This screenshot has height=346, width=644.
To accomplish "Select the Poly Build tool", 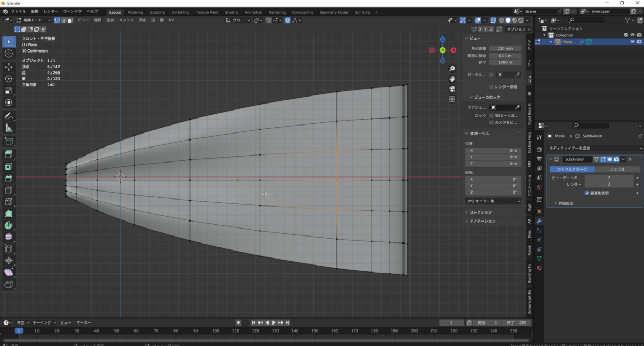I will click(9, 214).
